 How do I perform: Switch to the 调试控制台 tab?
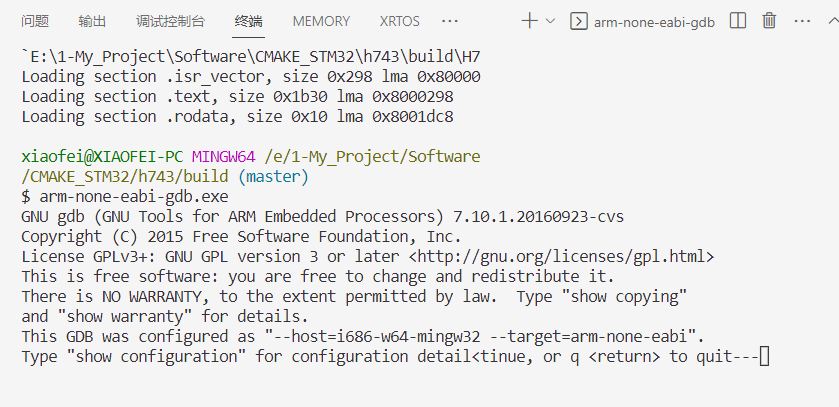[x=170, y=21]
